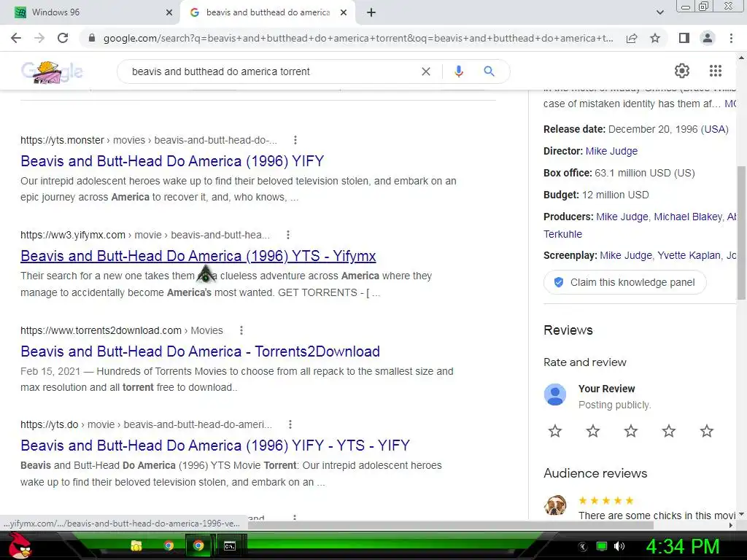
Task: Open options for torrents2download result
Action: 241,330
